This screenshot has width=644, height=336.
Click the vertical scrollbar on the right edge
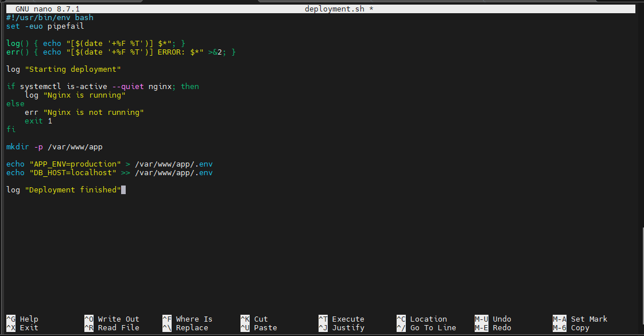coord(642,276)
